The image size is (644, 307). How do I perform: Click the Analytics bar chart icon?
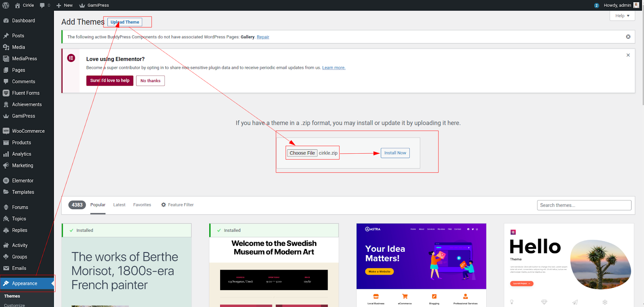[6, 154]
